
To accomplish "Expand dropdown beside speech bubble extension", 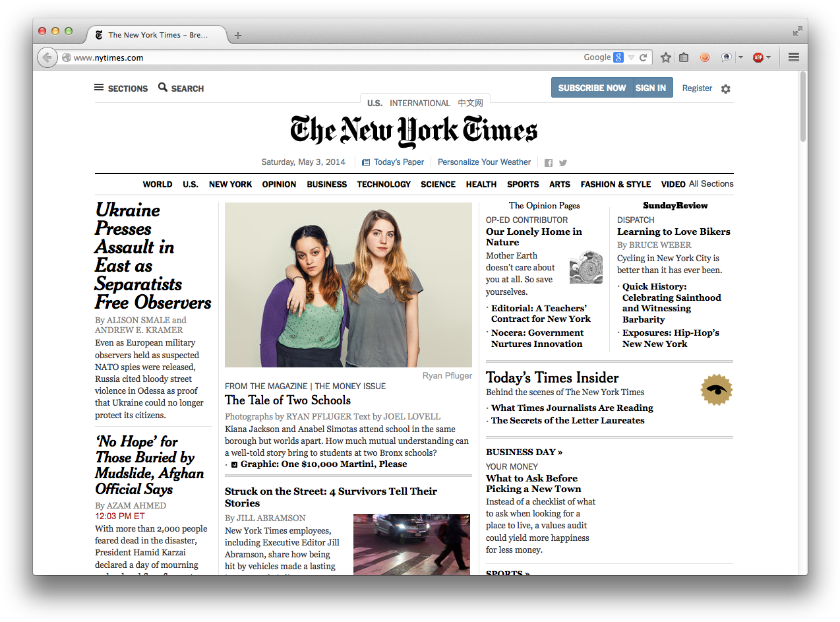I will coord(740,57).
